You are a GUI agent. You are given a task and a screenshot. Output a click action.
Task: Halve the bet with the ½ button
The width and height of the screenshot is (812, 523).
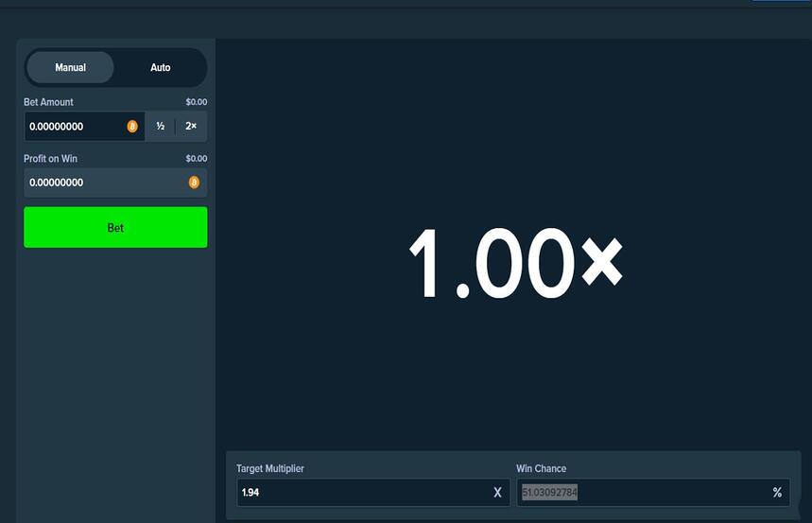tap(161, 126)
